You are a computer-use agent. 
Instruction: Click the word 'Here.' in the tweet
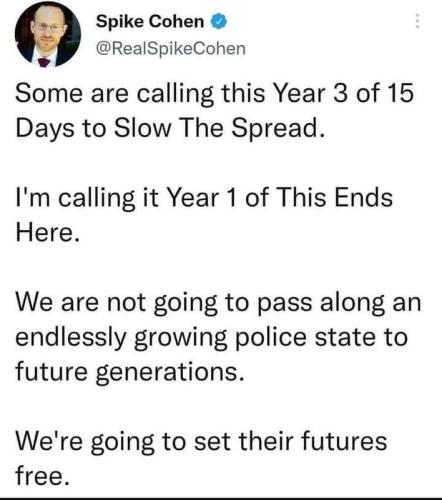[48, 232]
